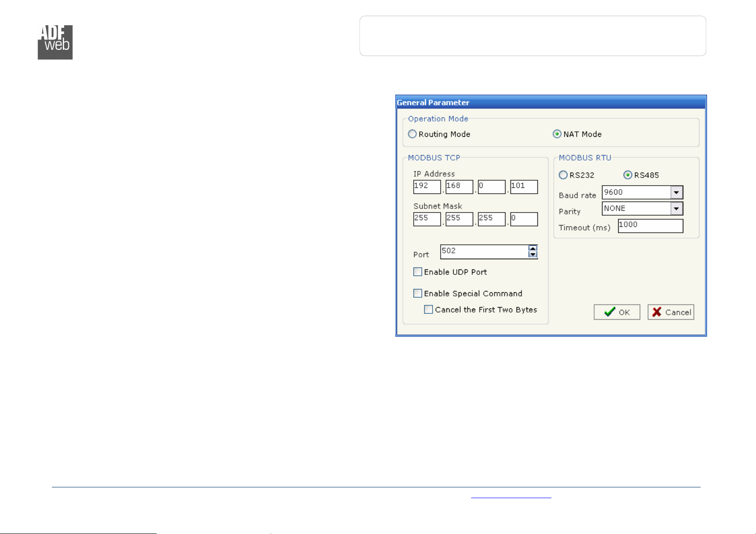The height and width of the screenshot is (534, 756).
Task: Click the Baud rate label
Action: (x=577, y=195)
